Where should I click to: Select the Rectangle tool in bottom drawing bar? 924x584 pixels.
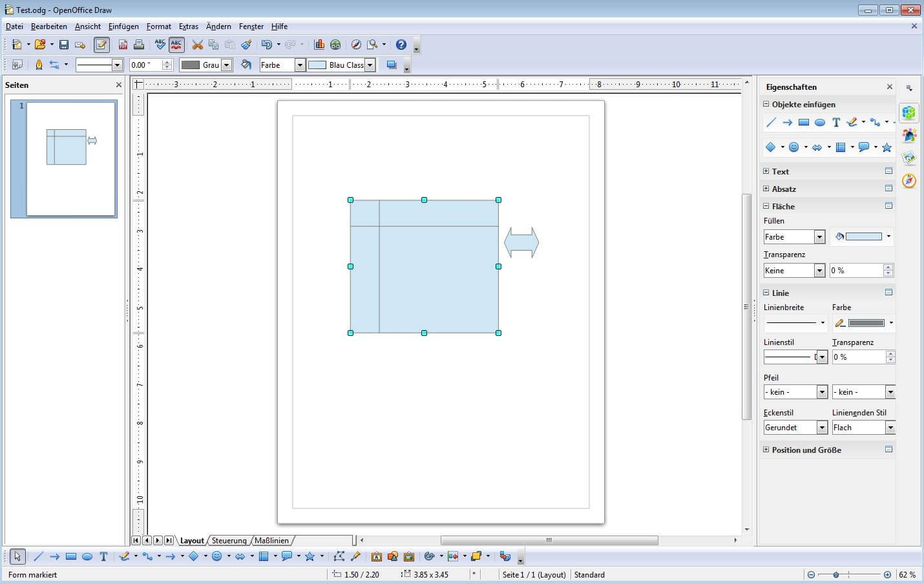[71, 556]
